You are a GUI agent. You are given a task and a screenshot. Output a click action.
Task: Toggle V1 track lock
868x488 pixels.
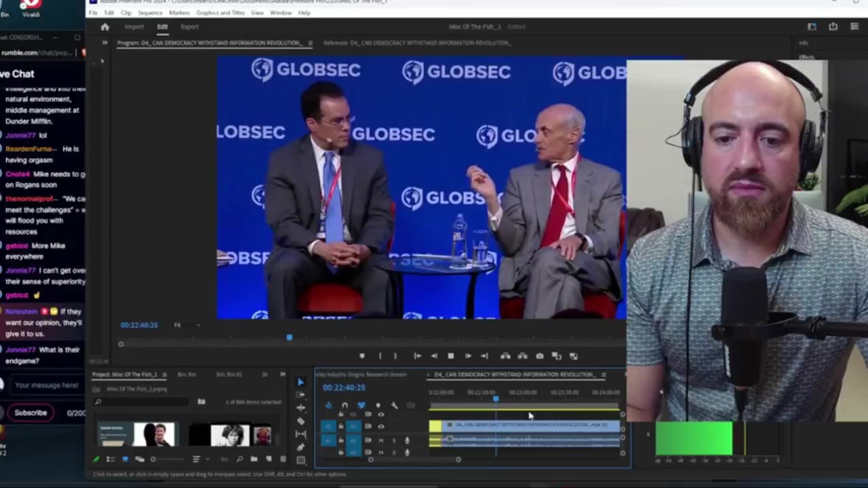click(341, 426)
